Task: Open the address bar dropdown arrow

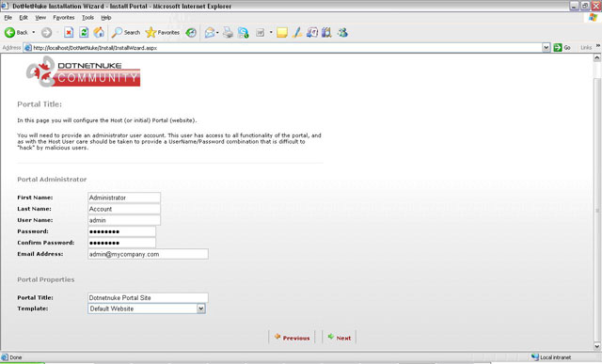Action: pyautogui.click(x=546, y=48)
